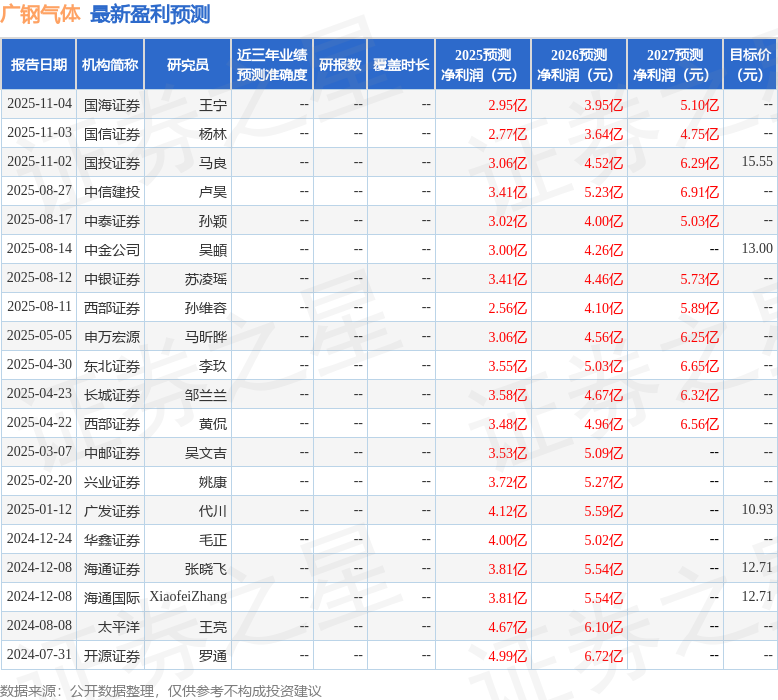The image size is (778, 700).
Task: Select the 覆盖时长 column header
Action: (401, 65)
